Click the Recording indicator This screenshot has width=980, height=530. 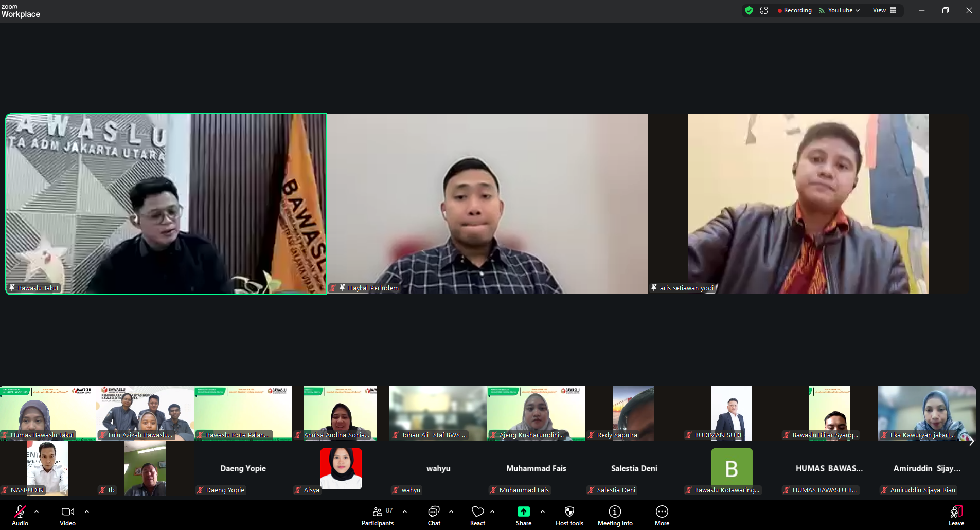coord(795,10)
